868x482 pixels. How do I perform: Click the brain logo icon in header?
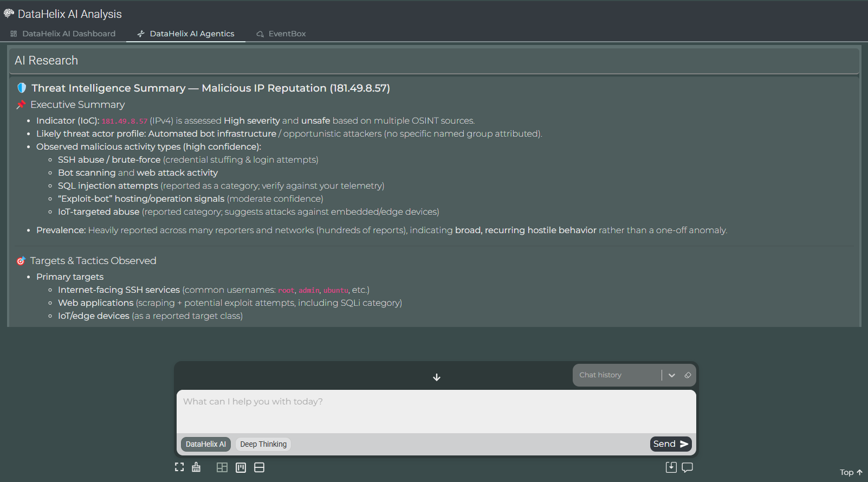9,14
